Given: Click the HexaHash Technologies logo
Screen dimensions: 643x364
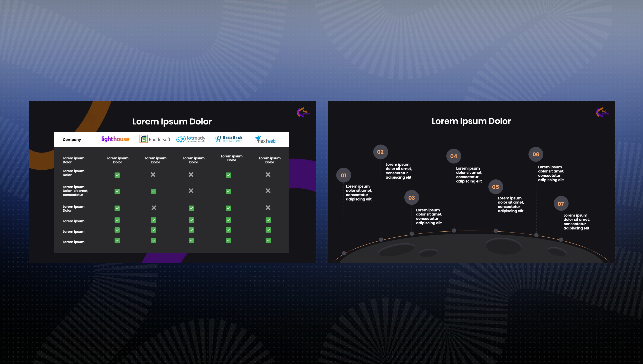Looking at the screenshot, I should (229, 139).
